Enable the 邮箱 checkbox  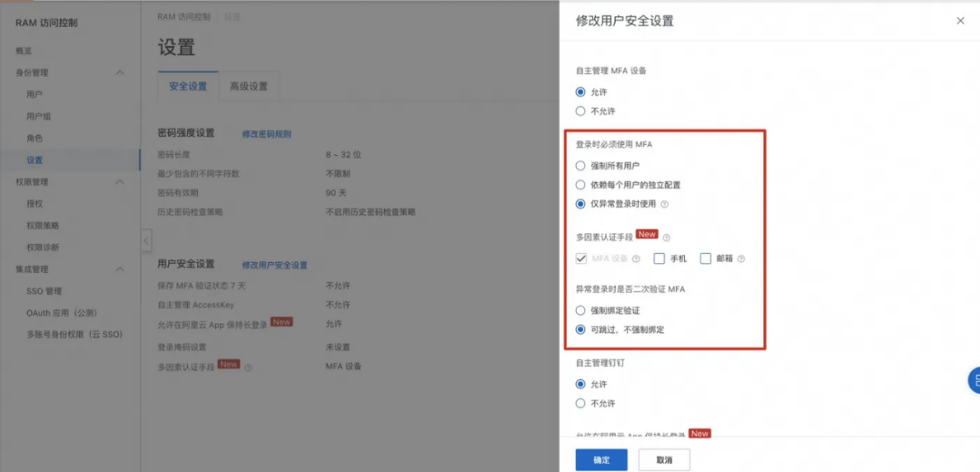point(706,259)
